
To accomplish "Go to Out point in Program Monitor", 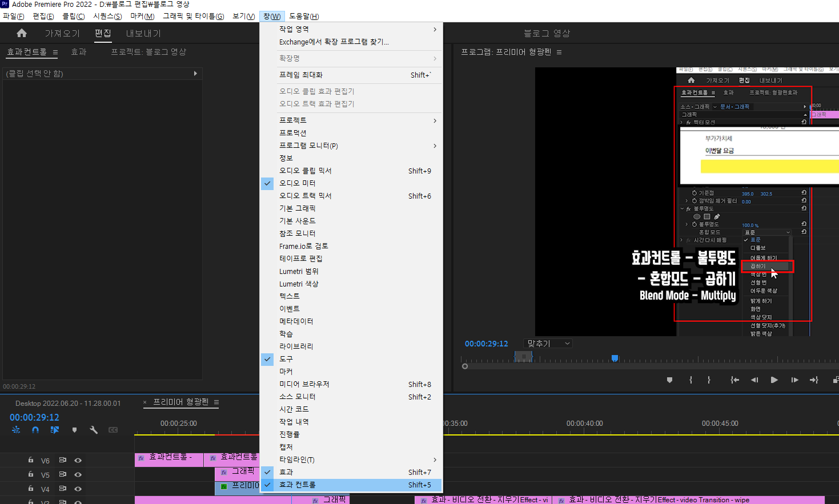I will (x=814, y=380).
